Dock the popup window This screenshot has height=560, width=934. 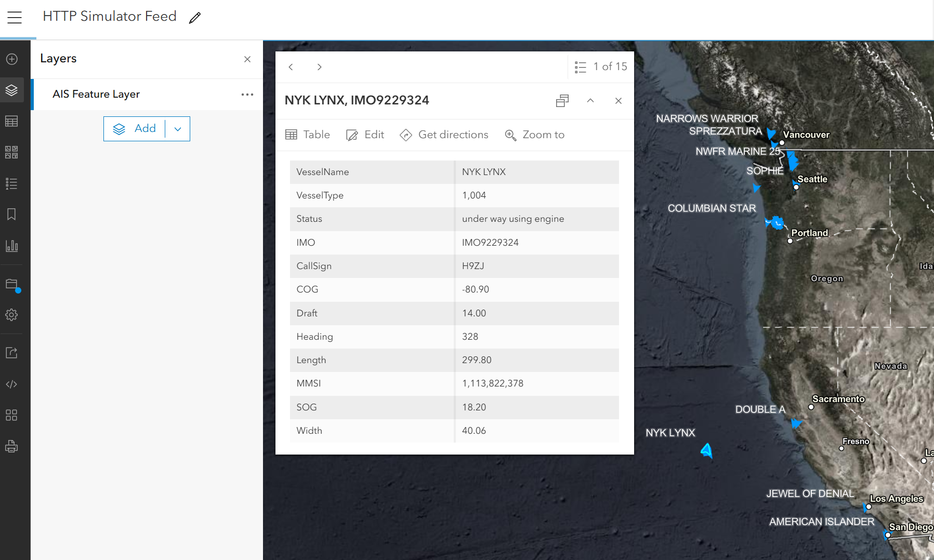[562, 101]
